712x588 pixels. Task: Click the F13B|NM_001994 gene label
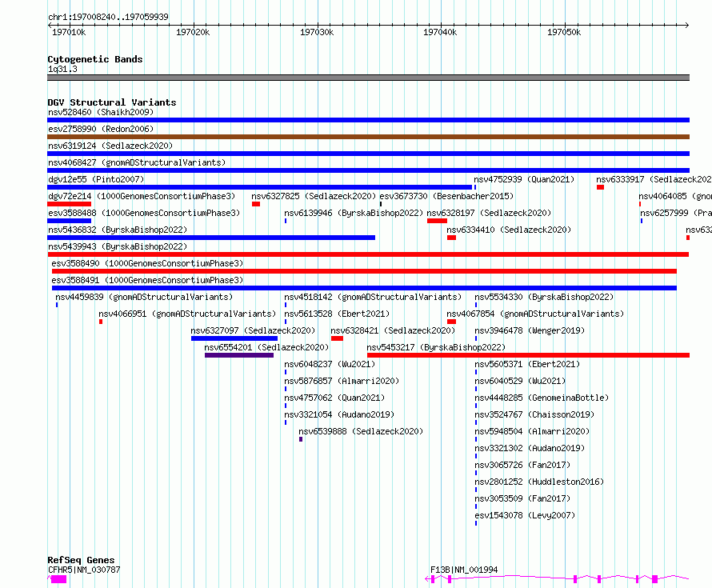pos(464,570)
